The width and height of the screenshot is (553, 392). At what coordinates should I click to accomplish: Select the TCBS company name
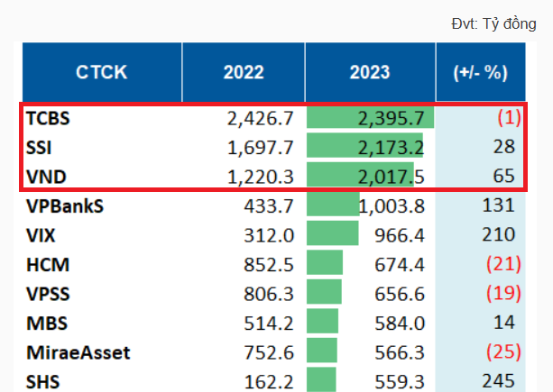48,118
